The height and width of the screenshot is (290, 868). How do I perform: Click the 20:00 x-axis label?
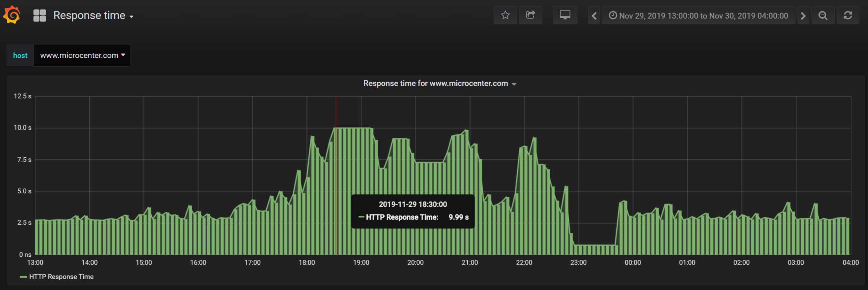point(416,263)
